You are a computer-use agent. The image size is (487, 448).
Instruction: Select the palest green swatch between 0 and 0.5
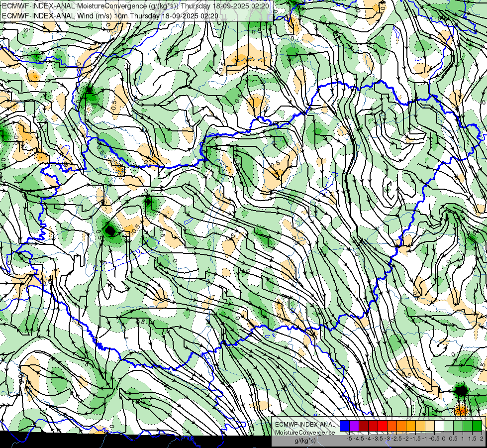point(449,426)
